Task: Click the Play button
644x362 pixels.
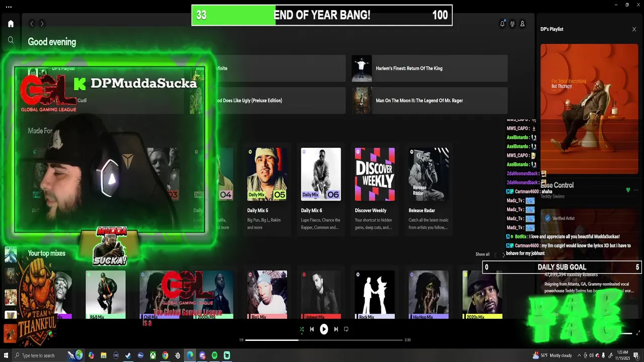Action: tap(324, 329)
